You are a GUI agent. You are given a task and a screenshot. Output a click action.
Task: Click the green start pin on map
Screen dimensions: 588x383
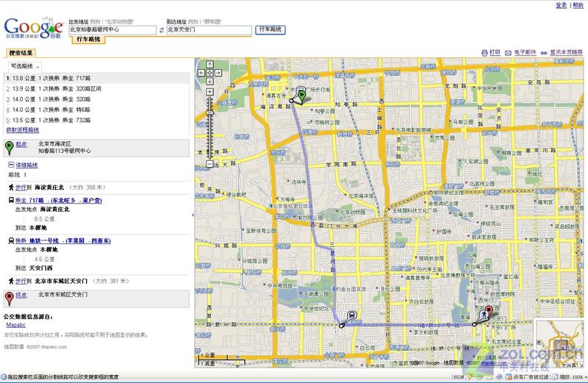(302, 96)
